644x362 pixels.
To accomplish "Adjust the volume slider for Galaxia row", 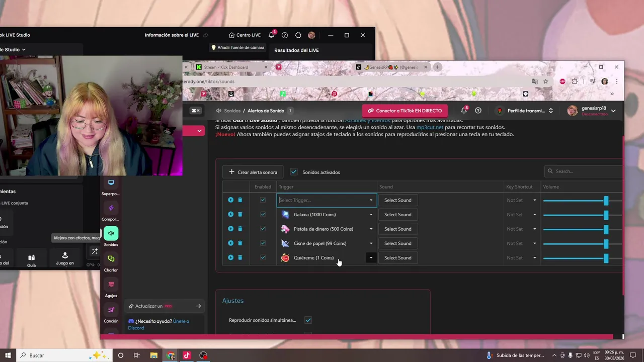I will click(606, 215).
